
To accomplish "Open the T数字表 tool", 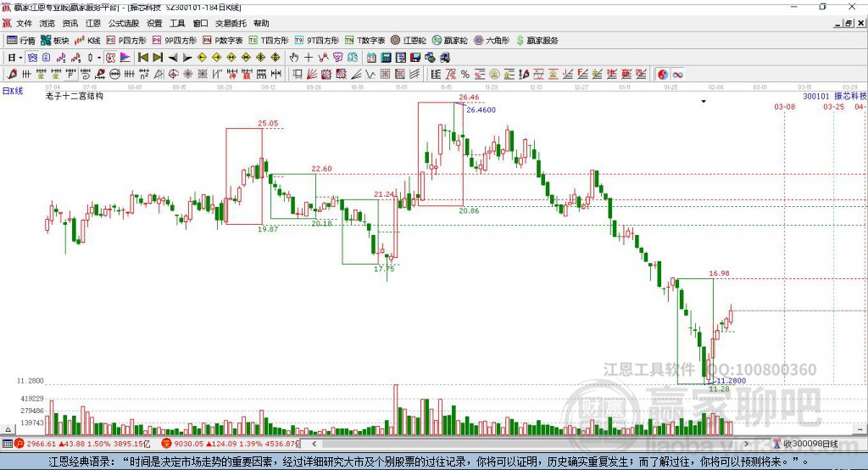I will (364, 41).
